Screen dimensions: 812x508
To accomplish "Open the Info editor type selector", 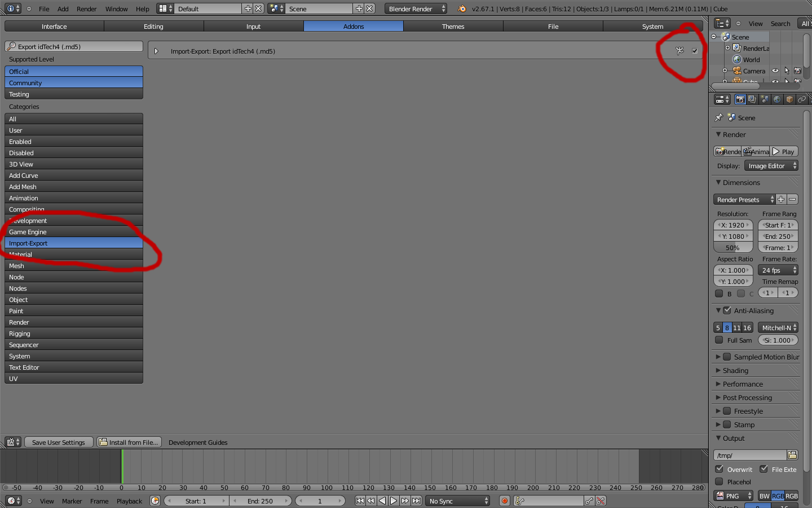I will pyautogui.click(x=13, y=8).
